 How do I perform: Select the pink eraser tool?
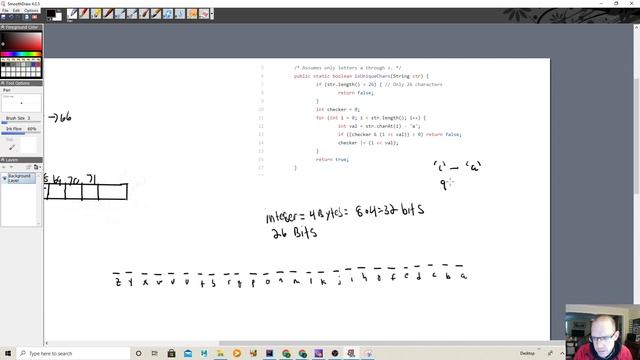[204, 14]
